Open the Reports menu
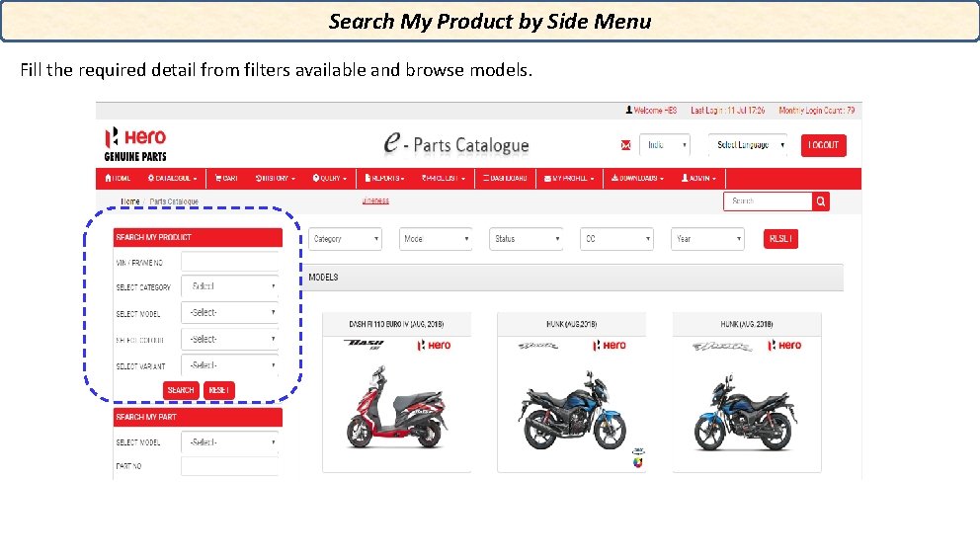This screenshot has height=560, width=980. click(x=384, y=178)
